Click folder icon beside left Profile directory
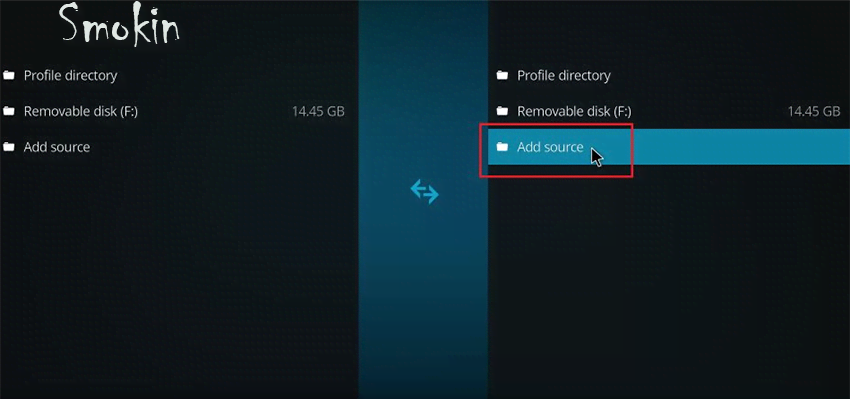Viewport: 850px width, 399px height. 9,75
